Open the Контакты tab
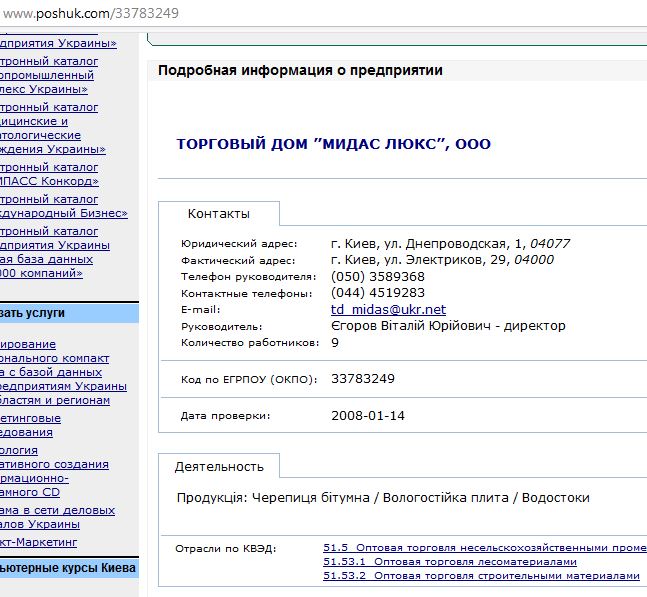The width and height of the screenshot is (647, 597). click(x=219, y=214)
